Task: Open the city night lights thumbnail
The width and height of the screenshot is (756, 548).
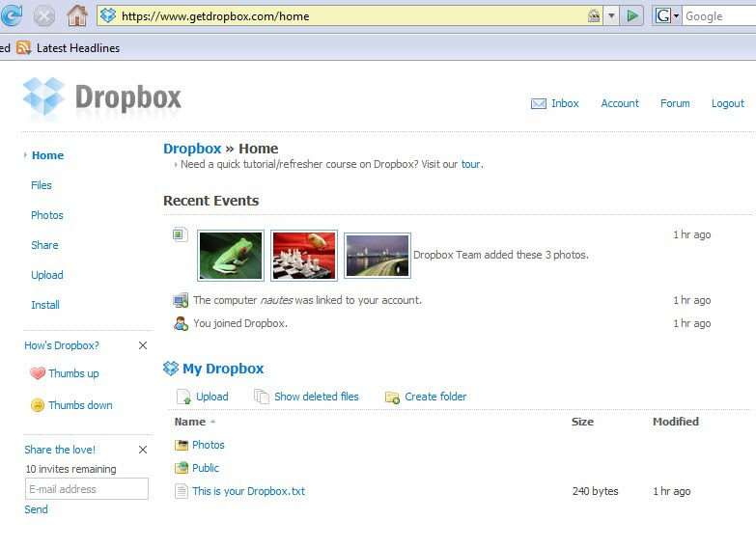Action: 378,256
